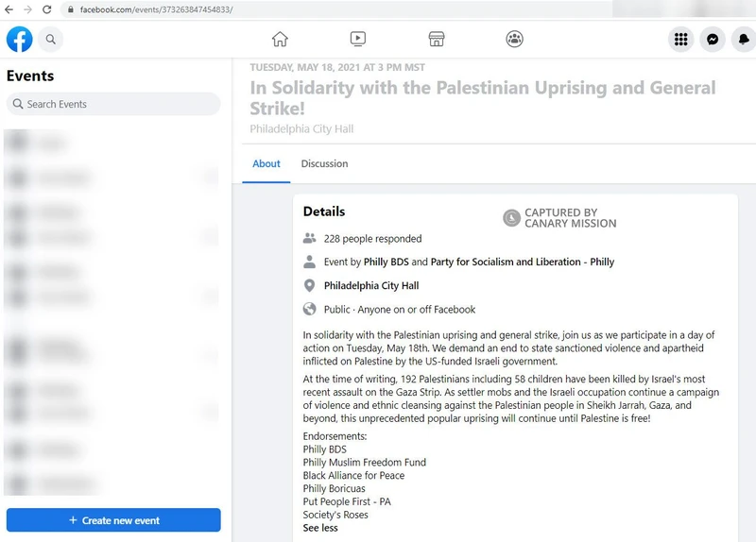
Task: Click the browser back arrow
Action: point(9,9)
